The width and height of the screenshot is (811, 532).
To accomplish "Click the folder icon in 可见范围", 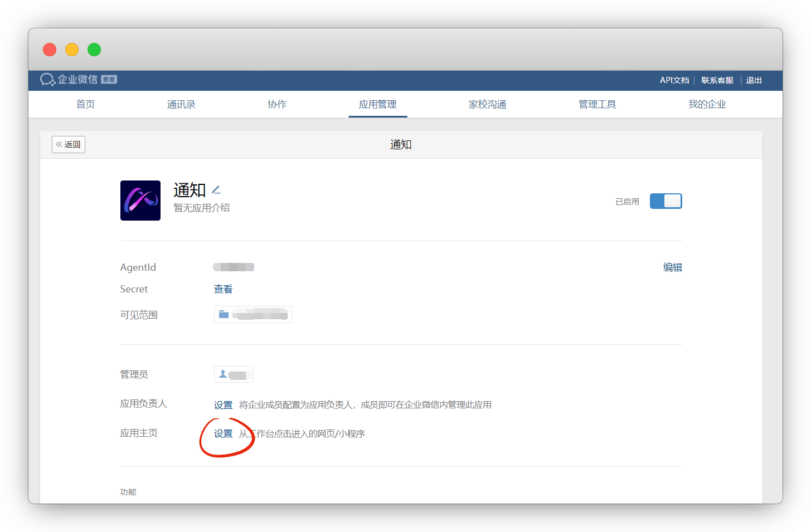I will (224, 315).
